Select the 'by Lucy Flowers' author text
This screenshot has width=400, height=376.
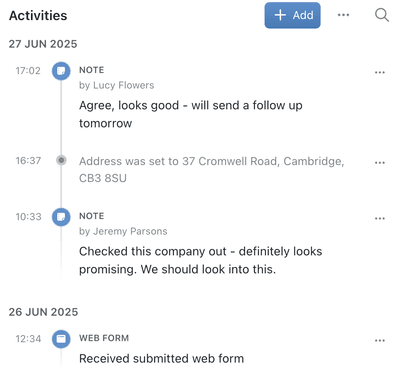pyautogui.click(x=116, y=85)
